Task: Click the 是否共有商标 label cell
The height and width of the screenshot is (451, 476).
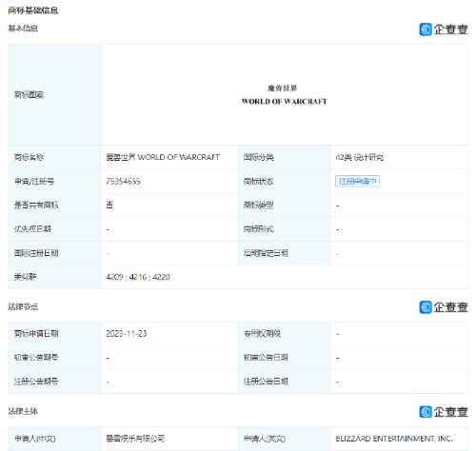Action: pos(54,206)
